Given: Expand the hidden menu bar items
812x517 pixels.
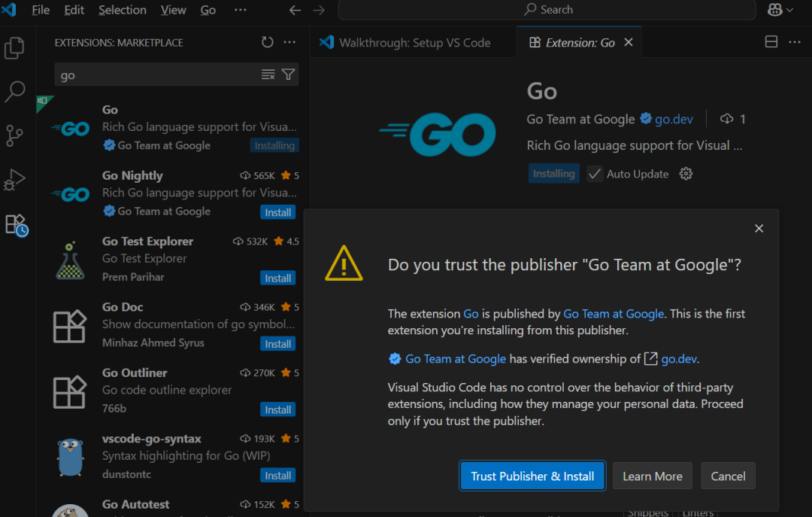Looking at the screenshot, I should point(241,10).
